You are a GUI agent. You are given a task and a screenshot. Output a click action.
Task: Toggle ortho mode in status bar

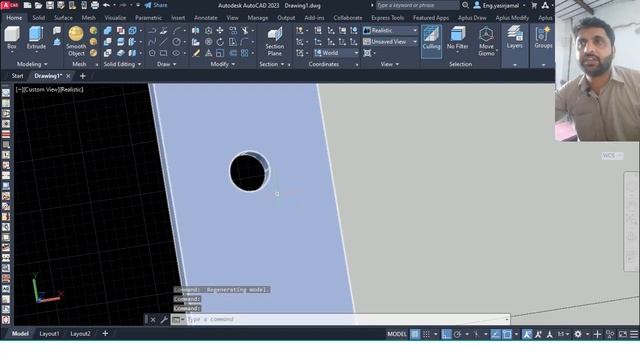click(446, 334)
